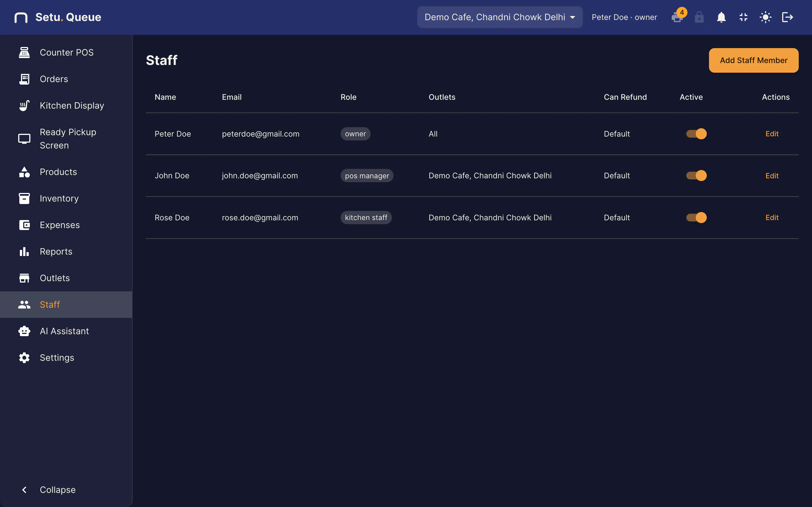Toggle Active switch for John Doe
This screenshot has height=507, width=812.
click(x=697, y=175)
